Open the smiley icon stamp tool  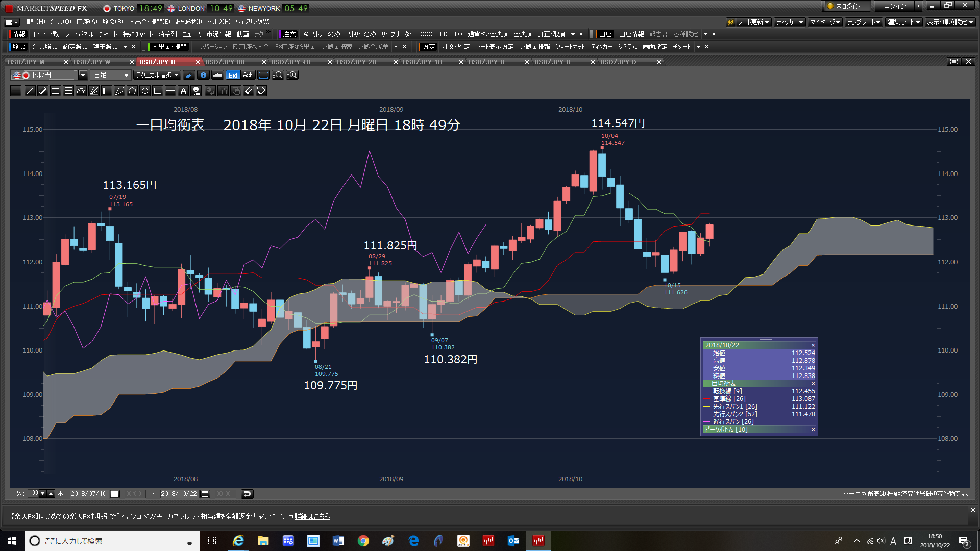[196, 91]
